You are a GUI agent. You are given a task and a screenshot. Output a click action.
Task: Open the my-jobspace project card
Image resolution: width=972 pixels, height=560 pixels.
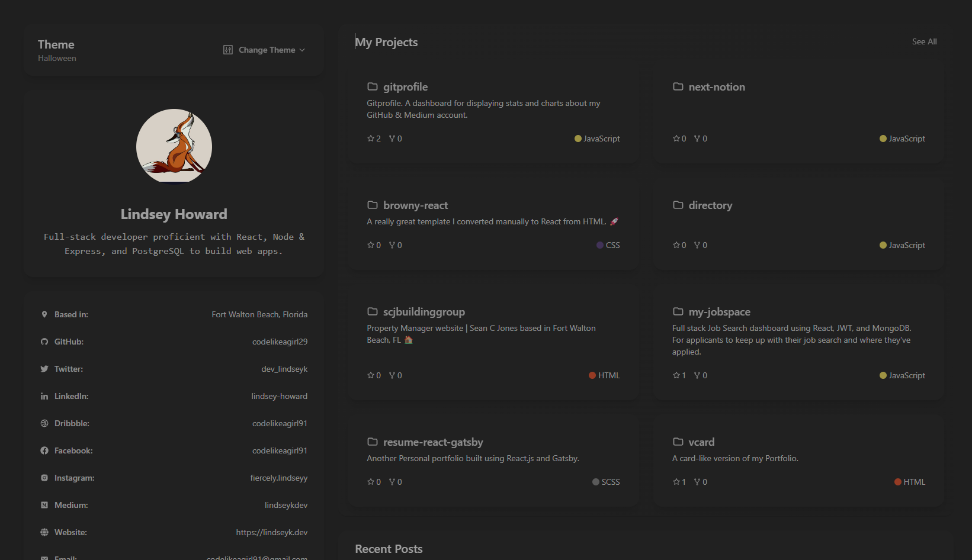point(797,342)
